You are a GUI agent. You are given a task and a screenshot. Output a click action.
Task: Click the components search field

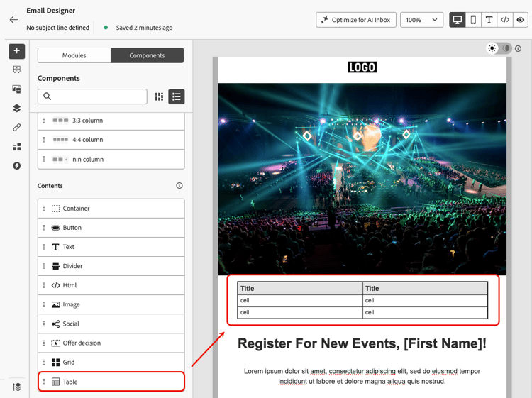[92, 96]
